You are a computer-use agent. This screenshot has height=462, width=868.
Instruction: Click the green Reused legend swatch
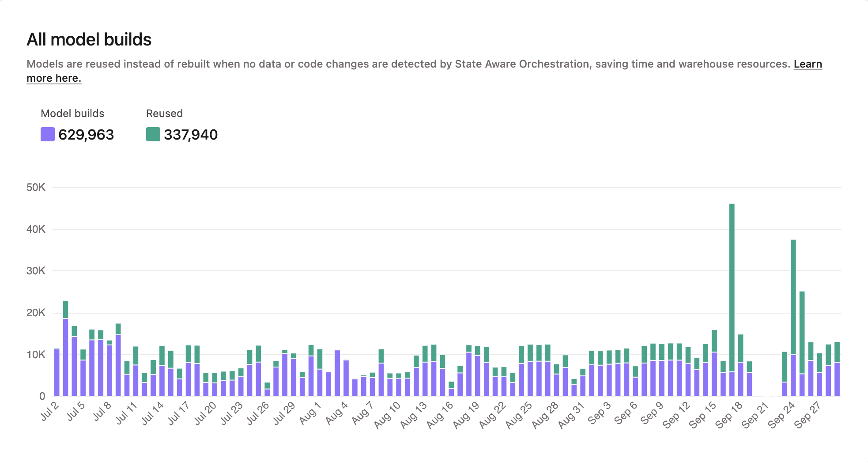click(152, 134)
